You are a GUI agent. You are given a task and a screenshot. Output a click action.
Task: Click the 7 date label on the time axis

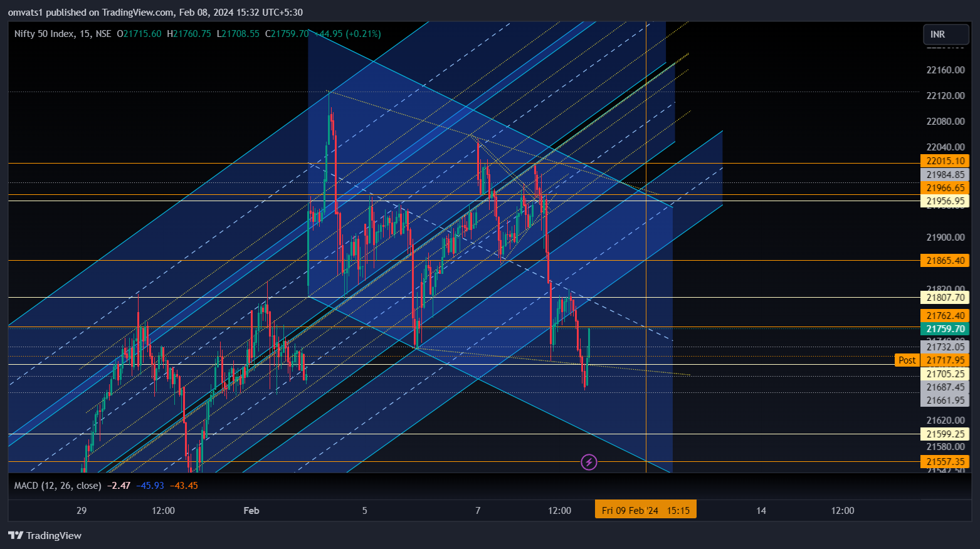[x=478, y=510]
